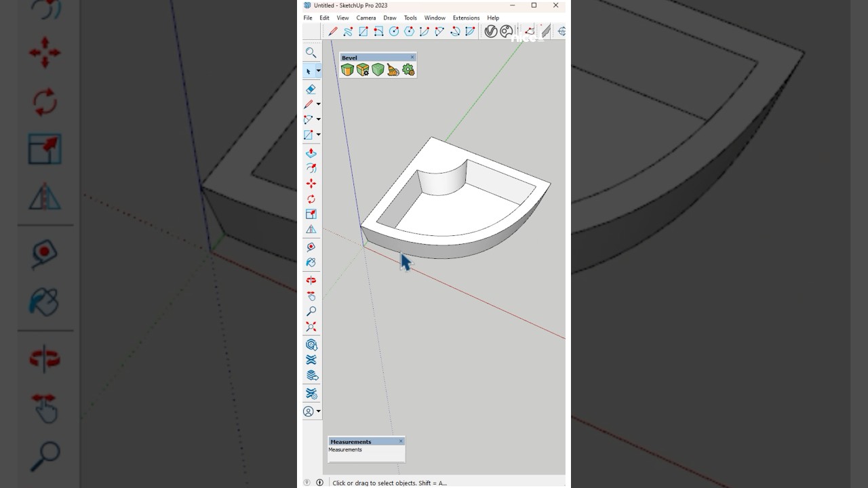Expand the Line tool dropdown arrow
This screenshot has width=868, height=488.
318,104
